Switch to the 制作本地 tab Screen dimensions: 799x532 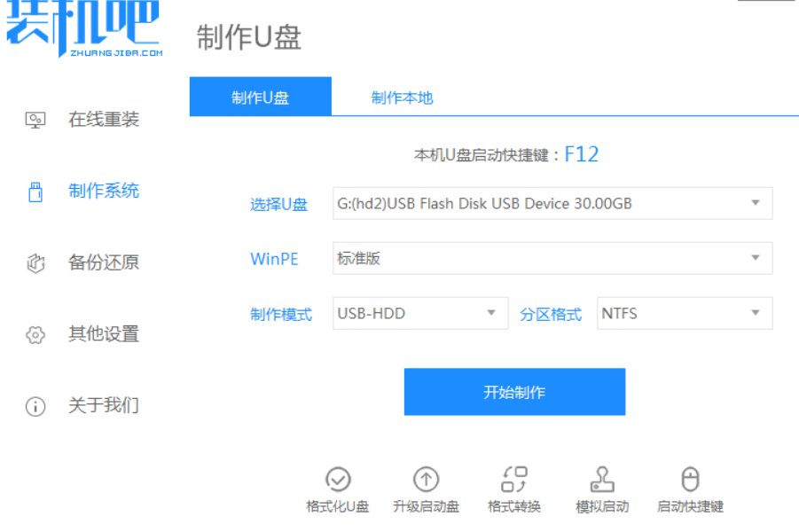[x=402, y=98]
